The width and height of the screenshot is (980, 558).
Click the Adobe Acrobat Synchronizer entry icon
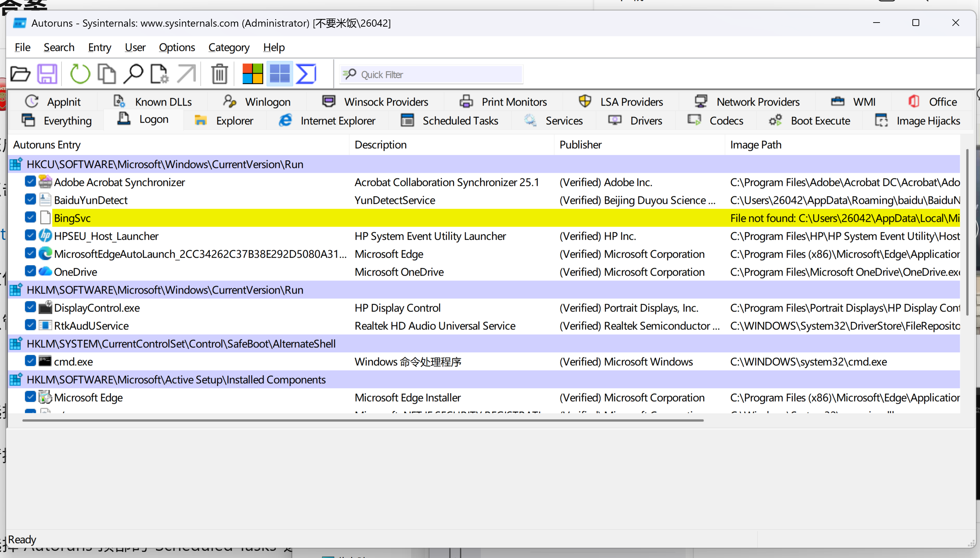pos(45,182)
